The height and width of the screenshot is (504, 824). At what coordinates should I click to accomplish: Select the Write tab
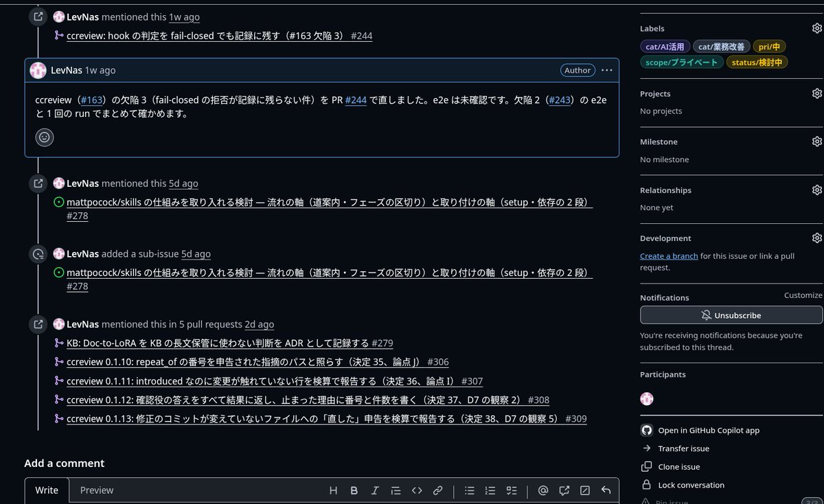pos(47,490)
